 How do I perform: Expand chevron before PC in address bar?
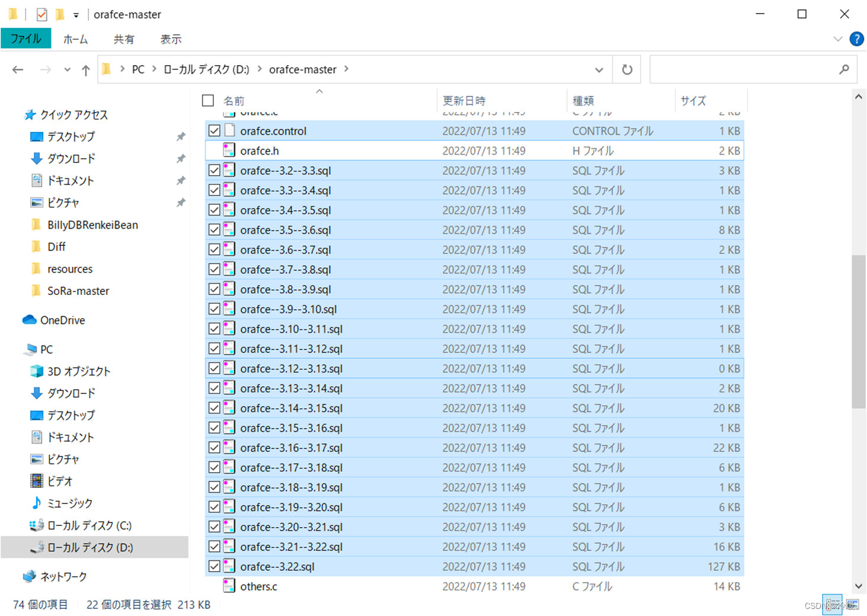click(x=122, y=69)
